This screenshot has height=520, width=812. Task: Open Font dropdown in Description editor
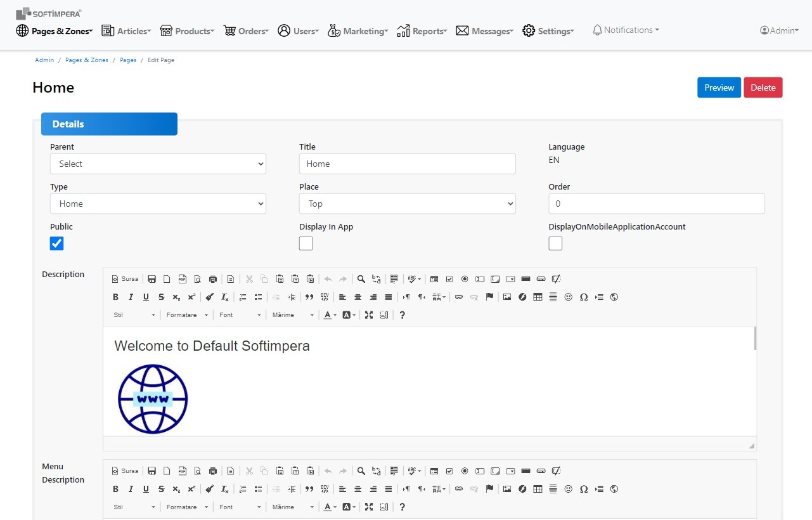point(240,315)
